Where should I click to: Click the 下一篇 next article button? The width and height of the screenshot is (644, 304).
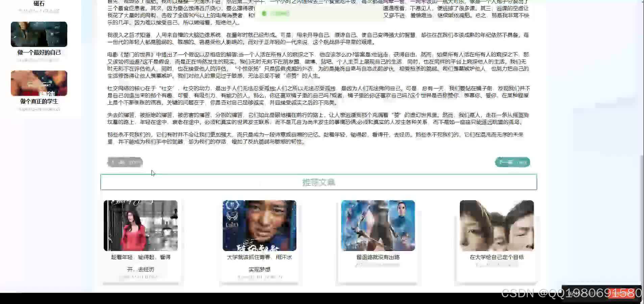point(512,162)
